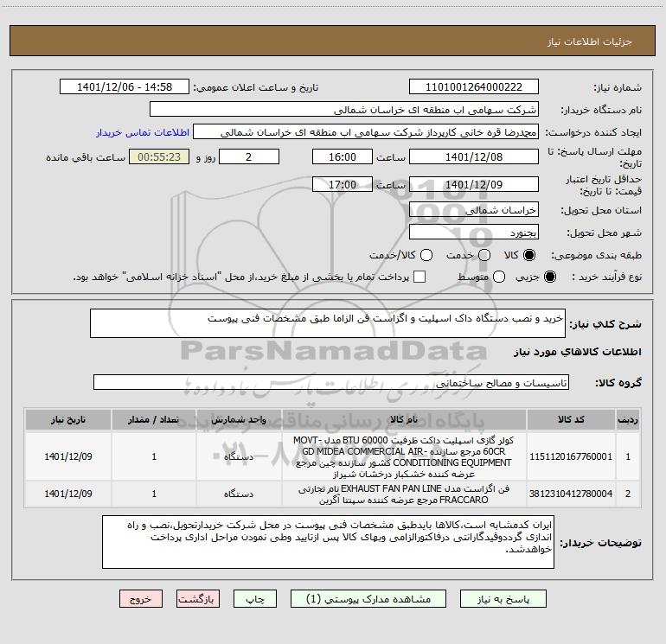This screenshot has width=666, height=644.
Task: Open the اطلاعات تماس خریدار link
Action: click(x=143, y=132)
